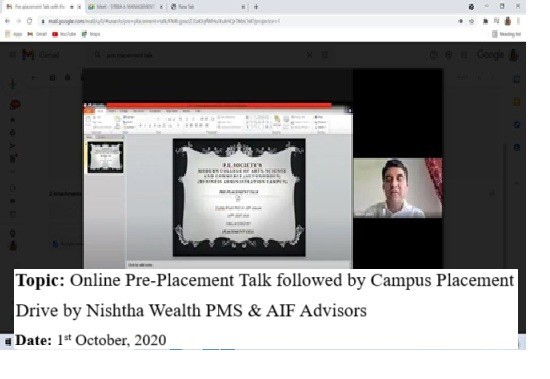The image size is (550, 379).
Task: Select the slide thumbnail in PowerPoint pane
Action: point(105,157)
